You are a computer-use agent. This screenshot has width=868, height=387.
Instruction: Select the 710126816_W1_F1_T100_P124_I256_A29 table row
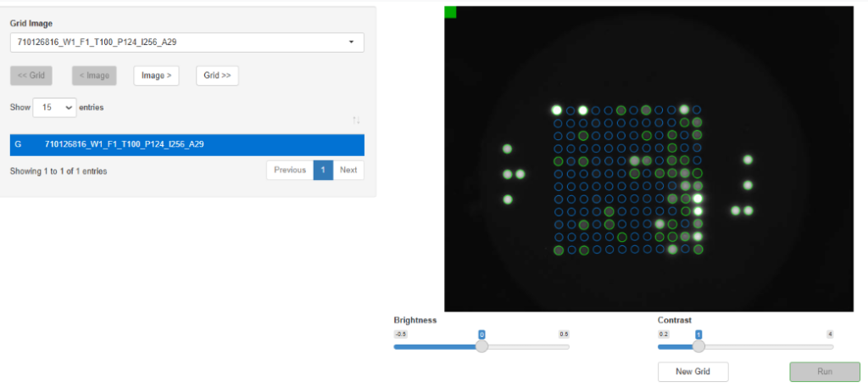(124, 144)
